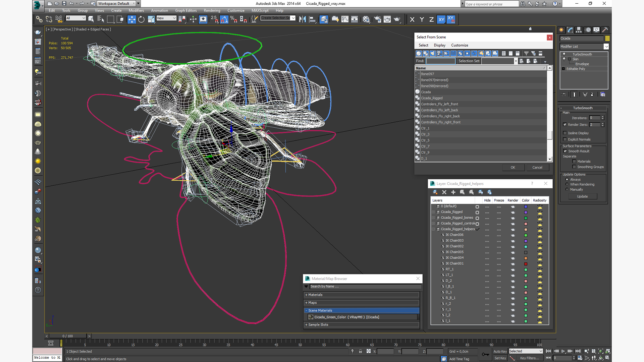Toggle the Render Iters checkbox
The width and height of the screenshot is (644, 362).
point(565,125)
